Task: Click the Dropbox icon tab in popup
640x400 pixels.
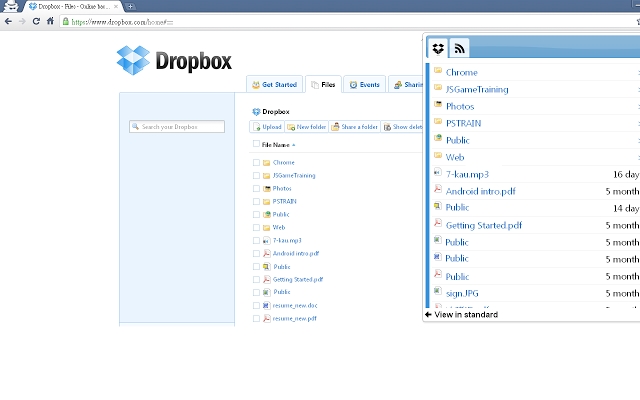Action: 438,48
